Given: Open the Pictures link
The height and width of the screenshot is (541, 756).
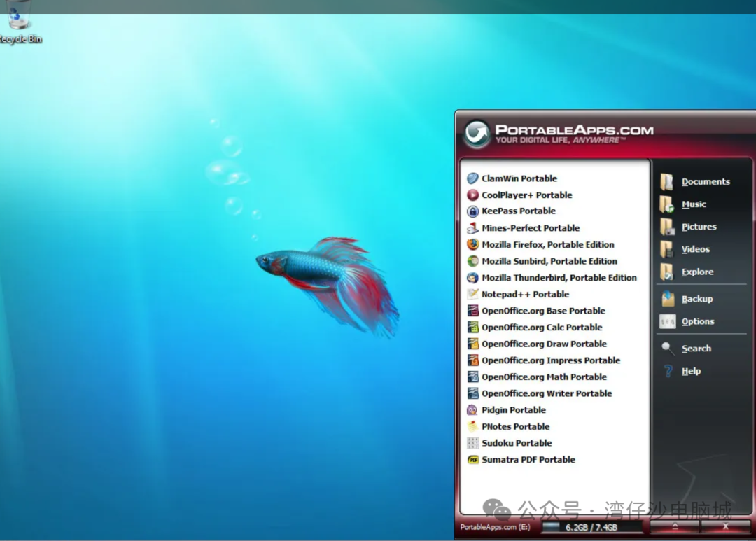Looking at the screenshot, I should [699, 227].
